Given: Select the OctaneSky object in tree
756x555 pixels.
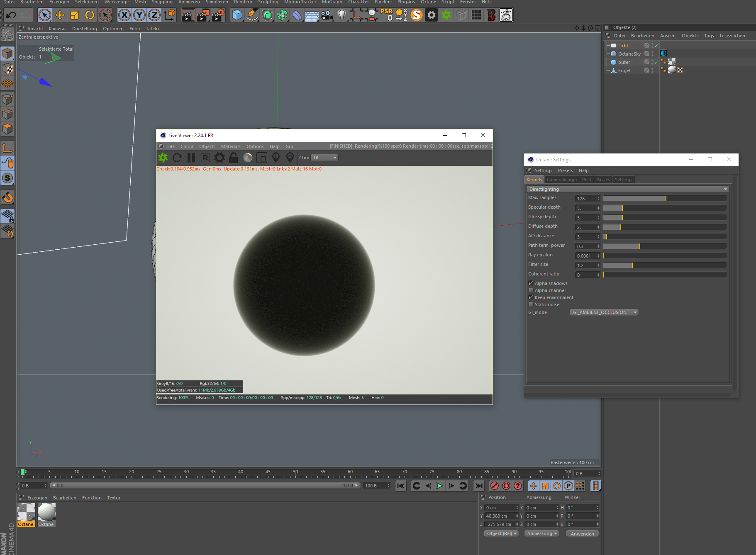Looking at the screenshot, I should 629,54.
